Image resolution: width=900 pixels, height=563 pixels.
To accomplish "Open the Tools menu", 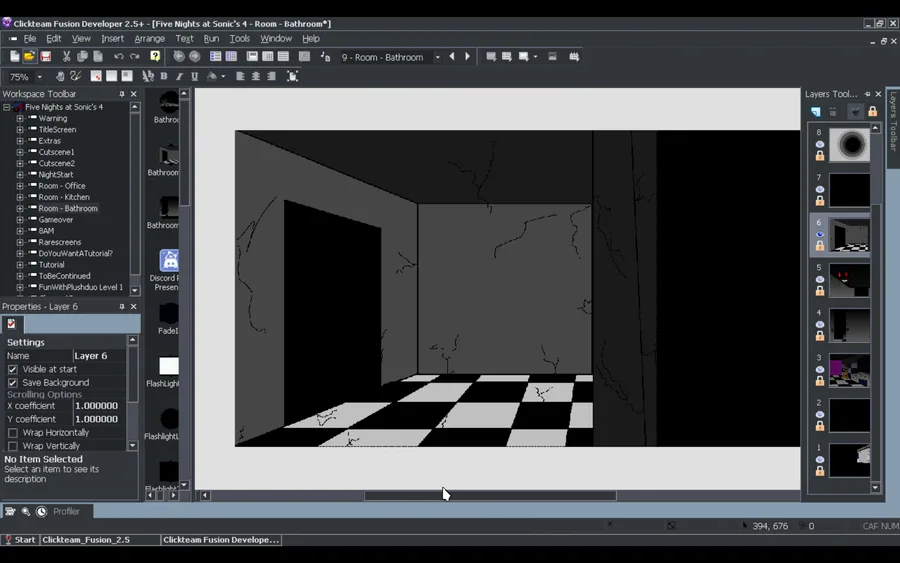I will pos(239,38).
